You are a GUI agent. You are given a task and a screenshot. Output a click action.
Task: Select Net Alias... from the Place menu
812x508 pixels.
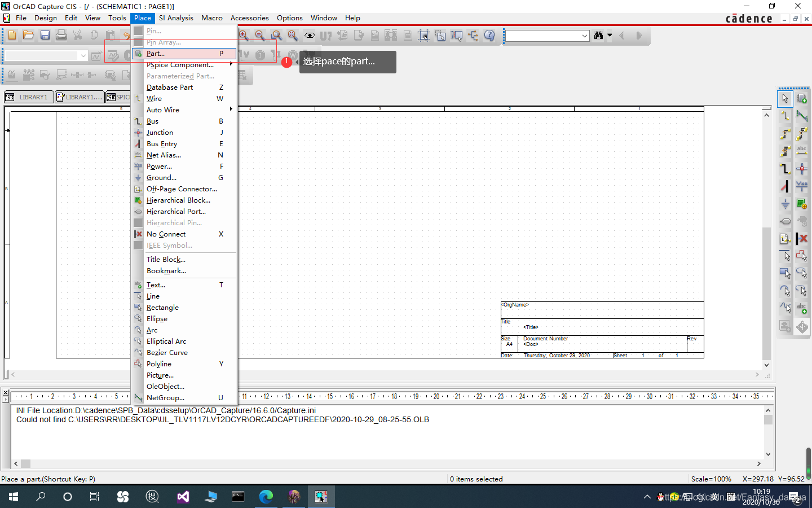(164, 155)
